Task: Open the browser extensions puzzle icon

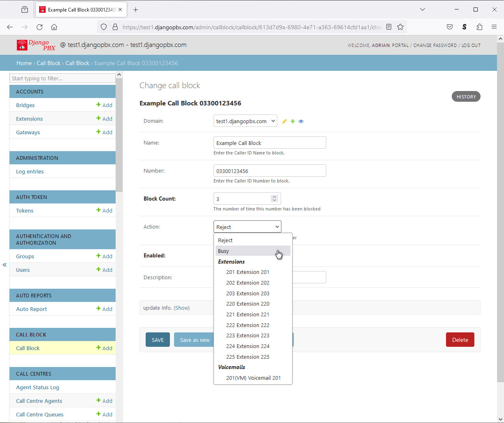Action: pyautogui.click(x=479, y=27)
